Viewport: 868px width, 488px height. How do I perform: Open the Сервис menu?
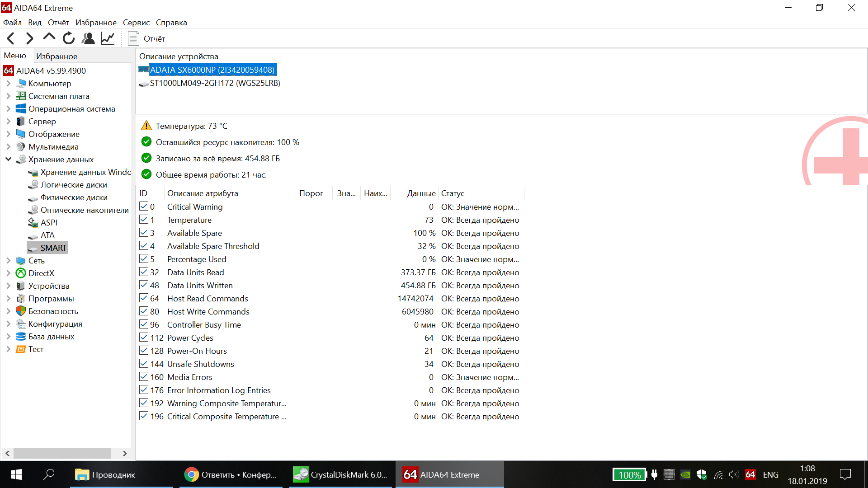click(136, 23)
